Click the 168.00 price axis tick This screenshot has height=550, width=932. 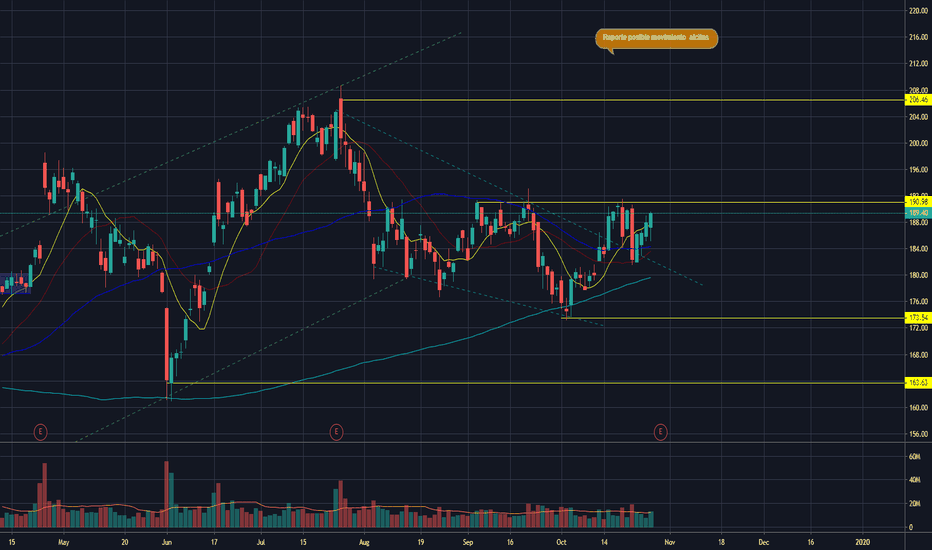point(918,355)
